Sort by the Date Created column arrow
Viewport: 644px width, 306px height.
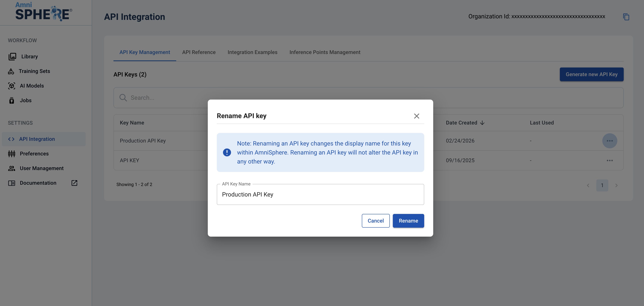click(x=482, y=123)
